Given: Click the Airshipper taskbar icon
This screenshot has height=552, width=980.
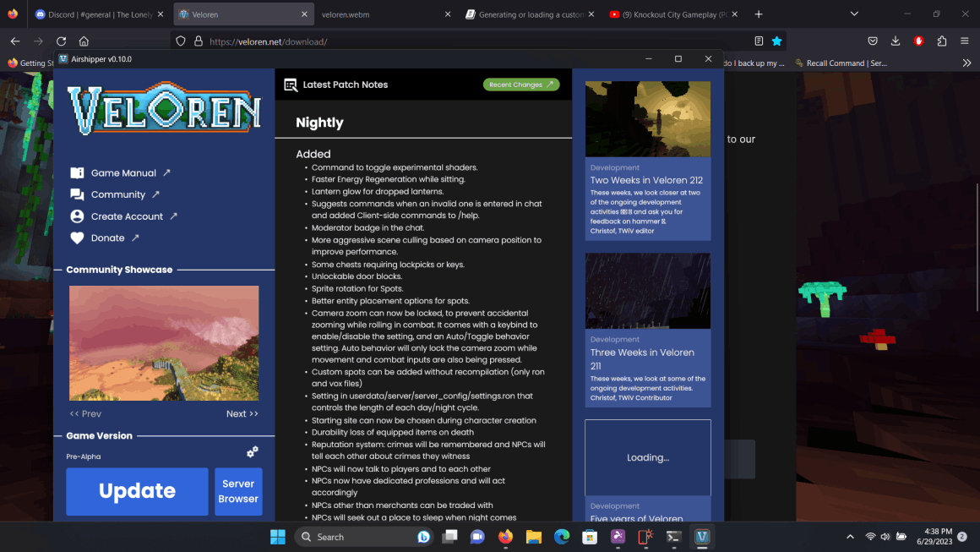Looking at the screenshot, I should point(702,537).
